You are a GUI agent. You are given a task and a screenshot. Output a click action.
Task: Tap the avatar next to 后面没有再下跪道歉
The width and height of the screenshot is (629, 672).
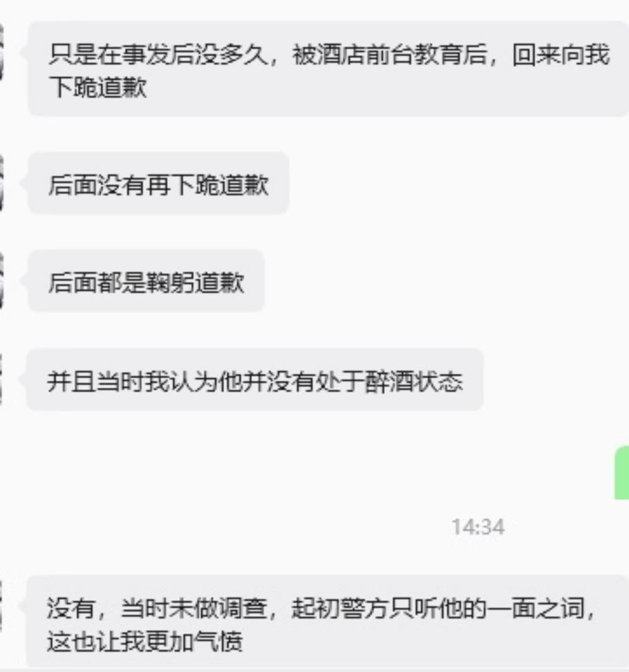pos(1,183)
